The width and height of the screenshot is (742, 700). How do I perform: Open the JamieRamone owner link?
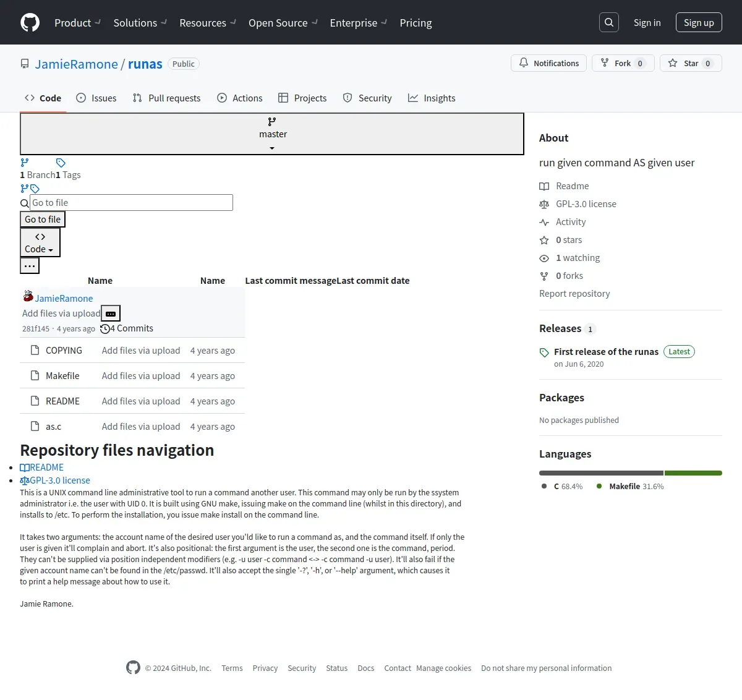(76, 64)
